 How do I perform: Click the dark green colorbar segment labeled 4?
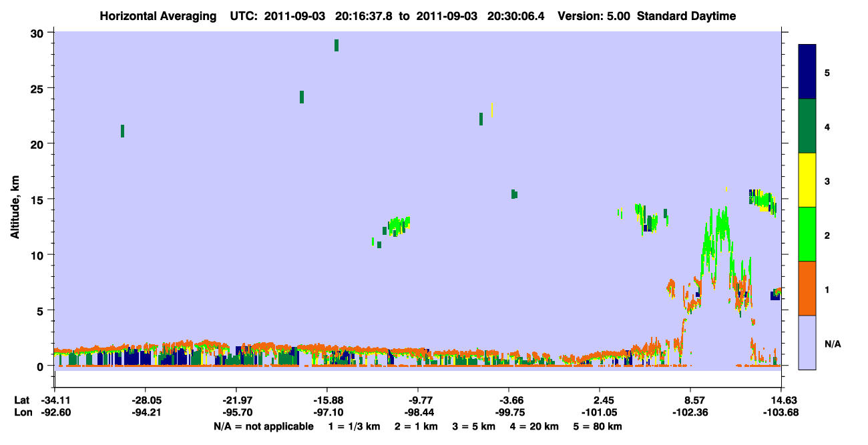pyautogui.click(x=807, y=126)
